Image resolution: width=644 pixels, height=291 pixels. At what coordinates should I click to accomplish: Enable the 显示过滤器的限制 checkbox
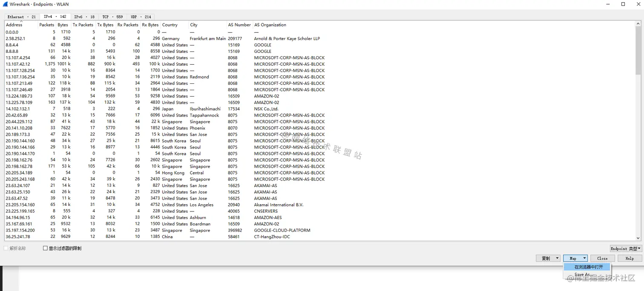pyautogui.click(x=46, y=248)
